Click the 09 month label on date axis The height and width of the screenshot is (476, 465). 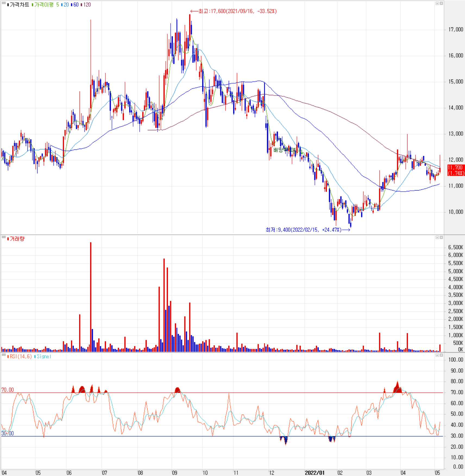[x=175, y=473]
